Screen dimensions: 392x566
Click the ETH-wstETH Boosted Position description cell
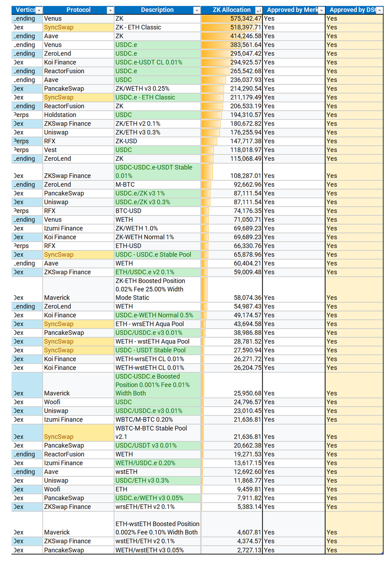pyautogui.click(x=157, y=524)
